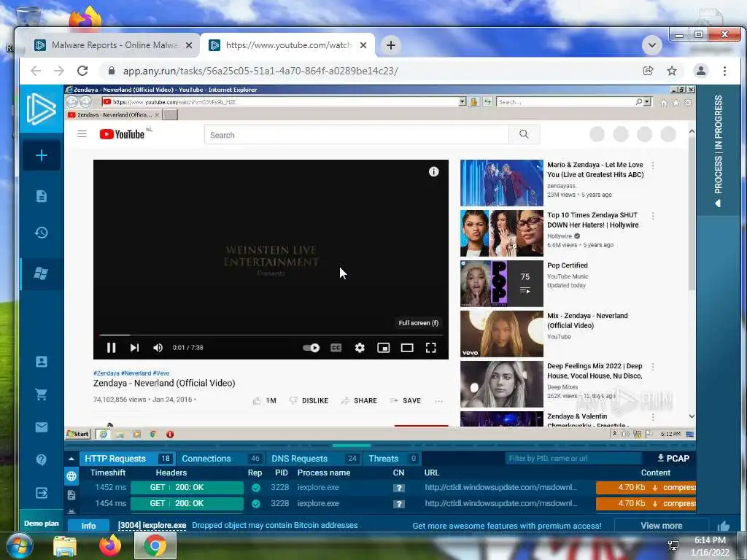747x560 pixels.
Task: Click the YouTube logo
Action: tap(122, 134)
